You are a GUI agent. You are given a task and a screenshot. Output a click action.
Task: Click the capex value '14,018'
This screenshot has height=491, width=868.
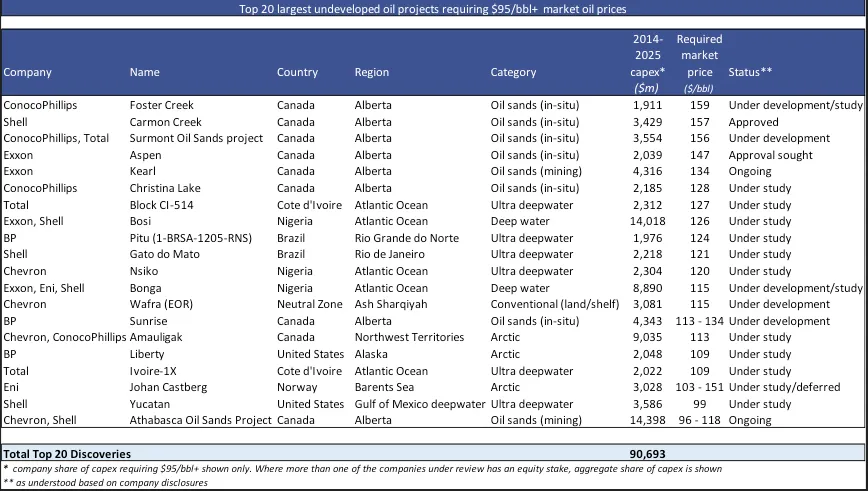648,221
